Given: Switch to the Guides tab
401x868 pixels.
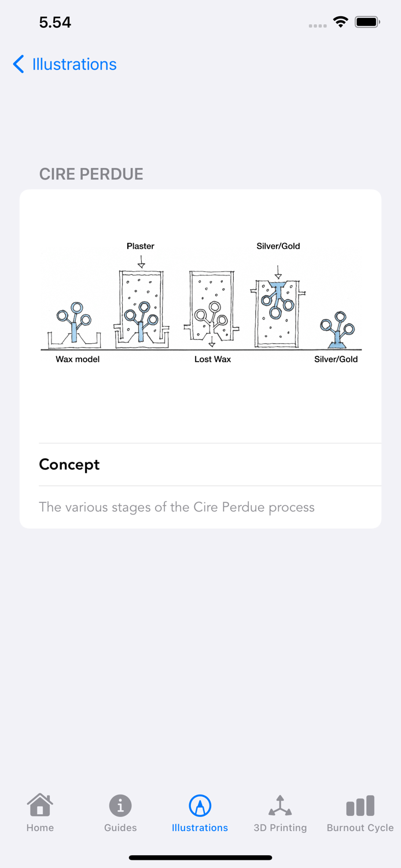Looking at the screenshot, I should [120, 813].
